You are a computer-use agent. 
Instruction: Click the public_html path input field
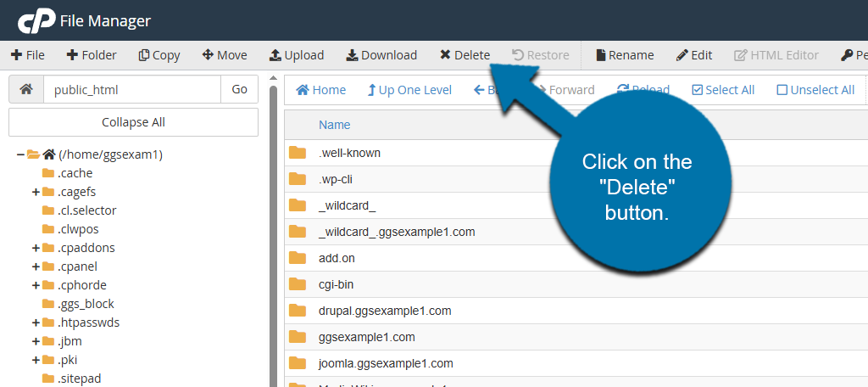pos(131,89)
